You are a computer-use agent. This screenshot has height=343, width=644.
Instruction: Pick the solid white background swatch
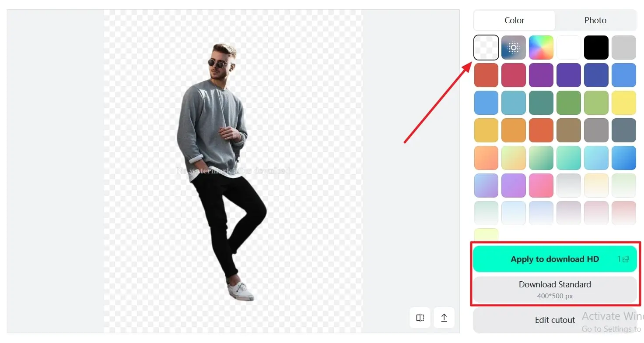[569, 47]
